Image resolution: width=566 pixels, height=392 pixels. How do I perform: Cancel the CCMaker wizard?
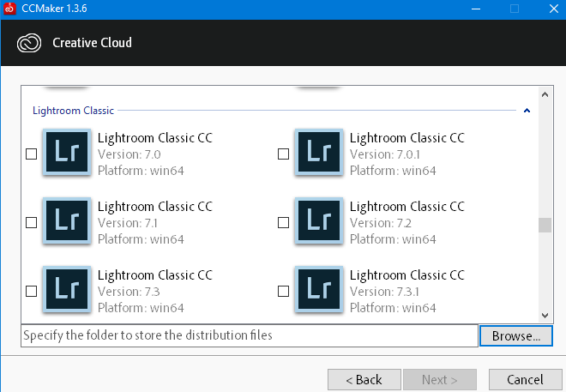tap(525, 380)
